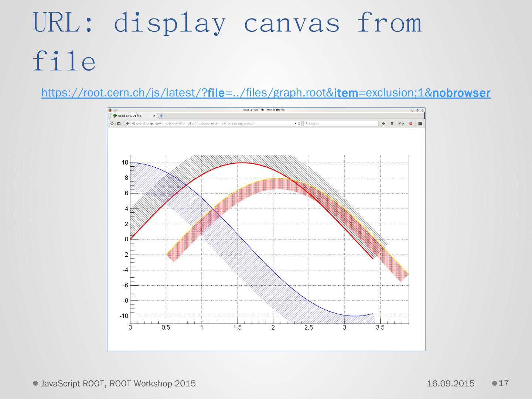Click the x-axis label 3.5
Viewport: 532px width, 399px height.
pos(380,327)
